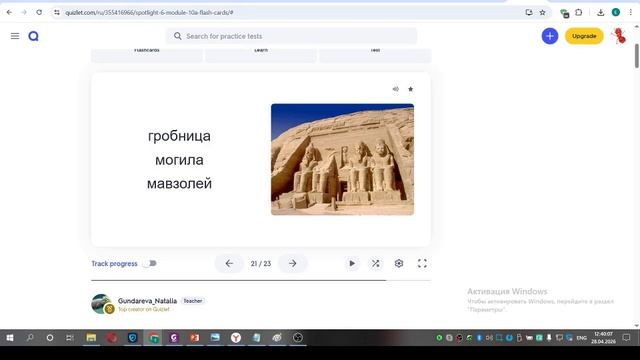Click 'Top creator on Quizlet' text

[144, 309]
